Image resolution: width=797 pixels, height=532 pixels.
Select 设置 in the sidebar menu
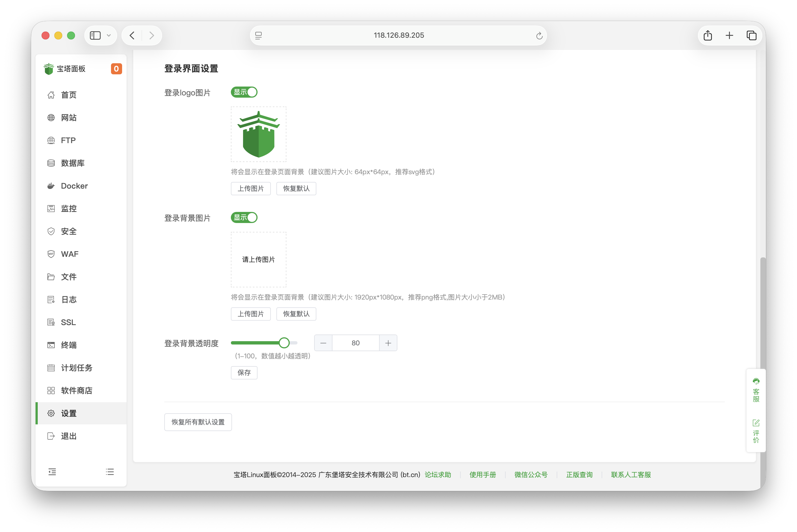[x=68, y=413]
